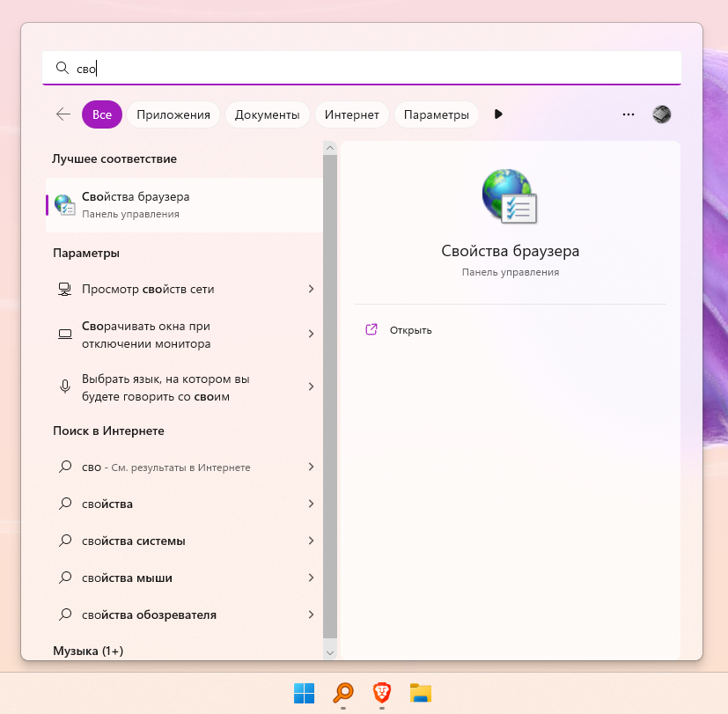The image size is (728, 714).
Task: Click the network computer icon beside 'Просмотр свойств сети'
Action: point(64,290)
